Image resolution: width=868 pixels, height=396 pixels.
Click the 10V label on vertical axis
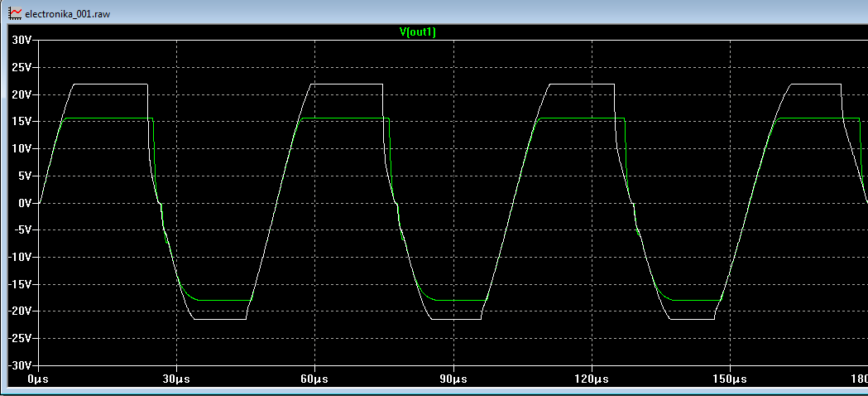coord(22,148)
